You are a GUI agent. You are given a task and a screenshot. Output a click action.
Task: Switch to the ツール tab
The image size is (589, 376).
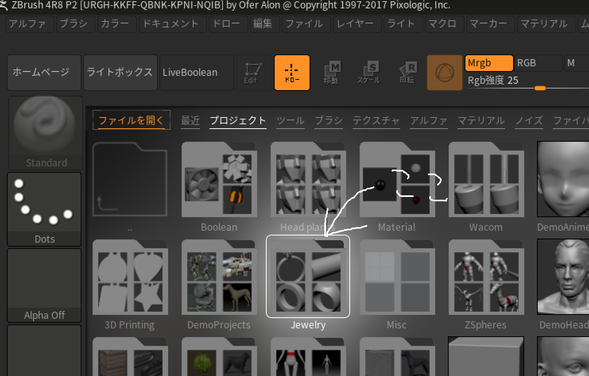290,121
